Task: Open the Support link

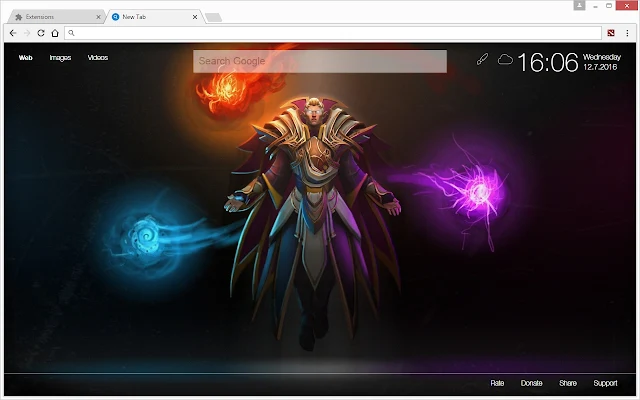Action: click(605, 383)
